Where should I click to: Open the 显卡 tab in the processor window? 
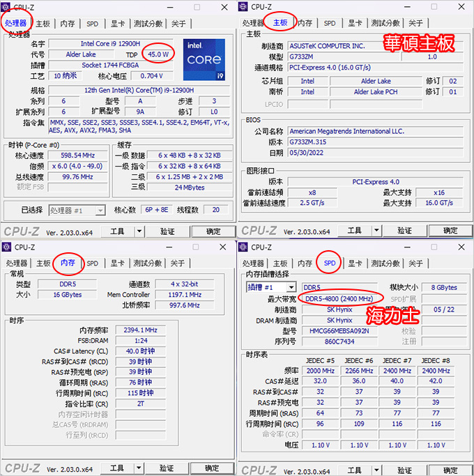118,24
